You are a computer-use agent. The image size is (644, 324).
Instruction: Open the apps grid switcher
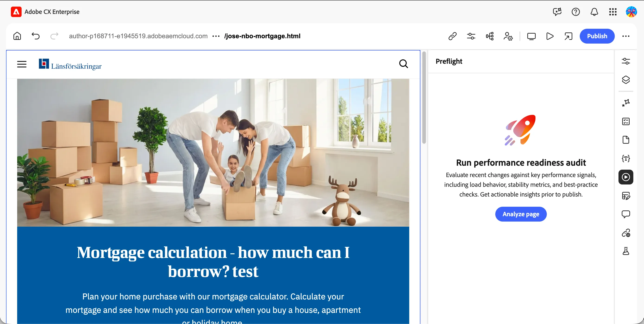coord(613,12)
